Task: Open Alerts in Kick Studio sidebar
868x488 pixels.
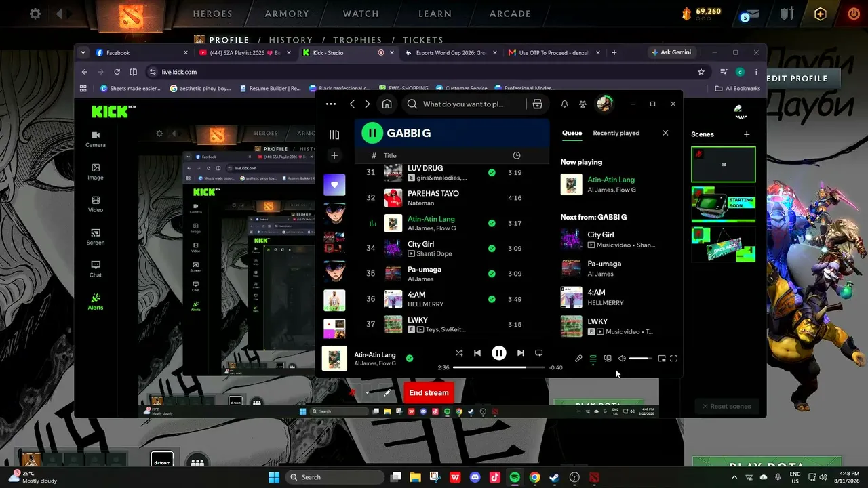Action: [96, 302]
